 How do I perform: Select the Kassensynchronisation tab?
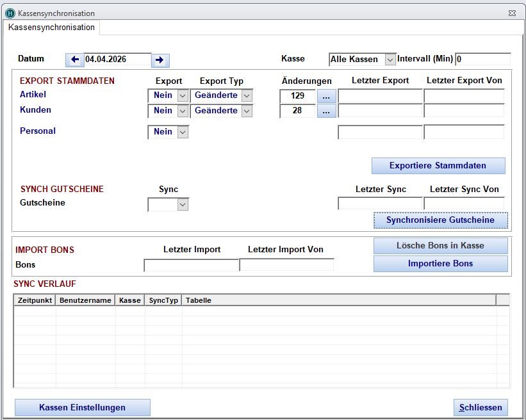tap(51, 28)
